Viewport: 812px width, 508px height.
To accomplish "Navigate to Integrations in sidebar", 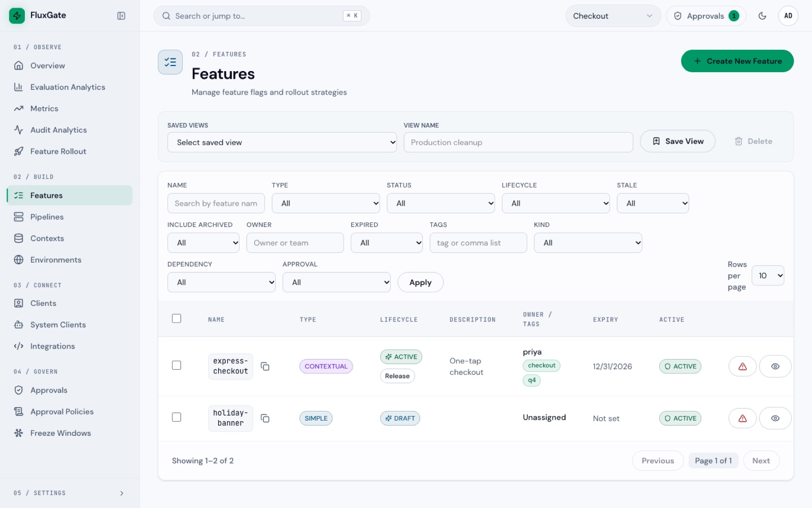I will 70,346.
